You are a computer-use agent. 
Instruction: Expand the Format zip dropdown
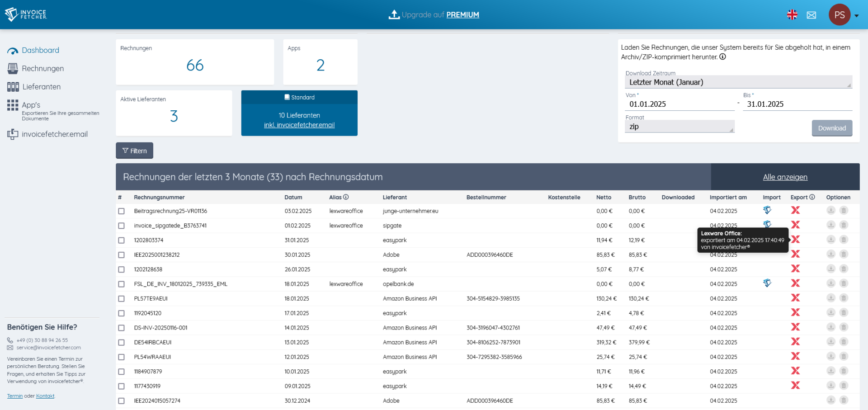679,127
